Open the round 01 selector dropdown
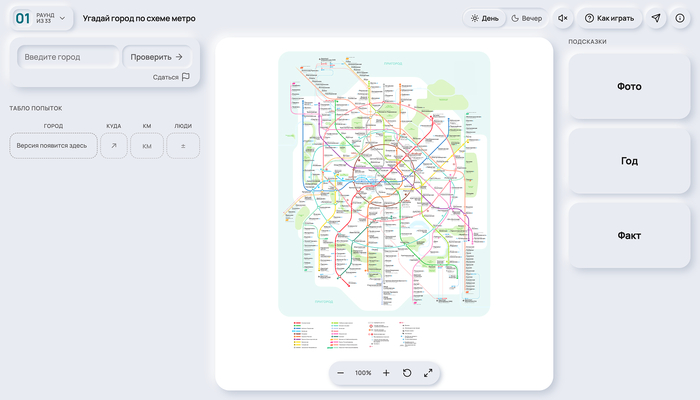 click(x=41, y=18)
